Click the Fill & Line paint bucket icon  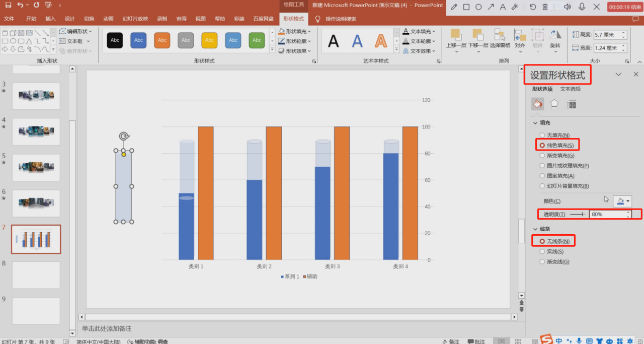click(537, 104)
